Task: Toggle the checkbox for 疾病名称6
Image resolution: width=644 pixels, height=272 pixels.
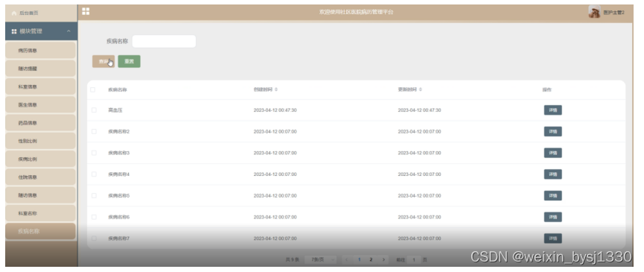Action: [94, 217]
